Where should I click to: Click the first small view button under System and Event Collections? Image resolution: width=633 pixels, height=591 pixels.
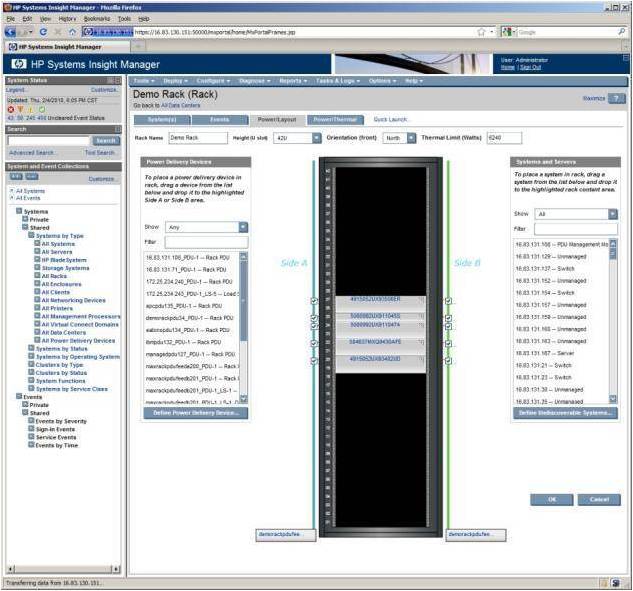pos(16,176)
